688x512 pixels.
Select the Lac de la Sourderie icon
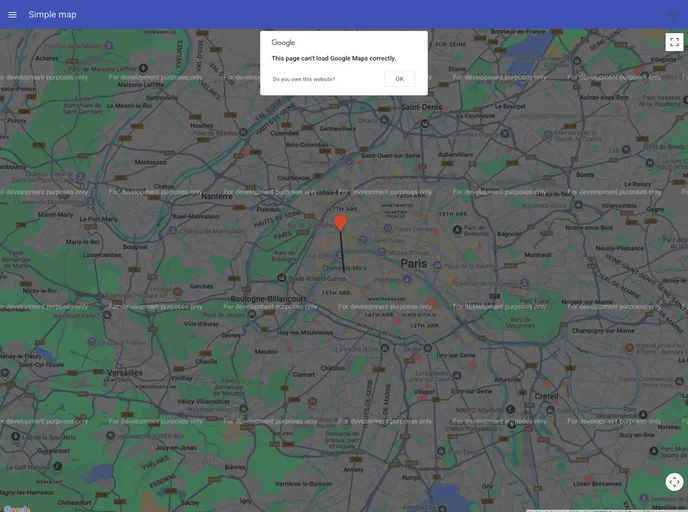click(x=15, y=436)
